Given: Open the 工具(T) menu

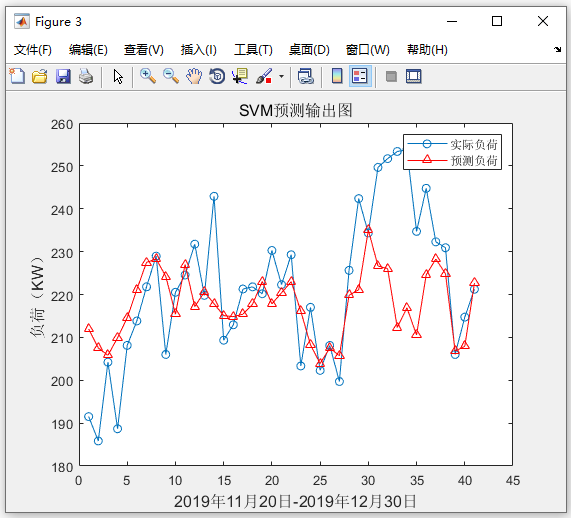Looking at the screenshot, I should (x=253, y=50).
